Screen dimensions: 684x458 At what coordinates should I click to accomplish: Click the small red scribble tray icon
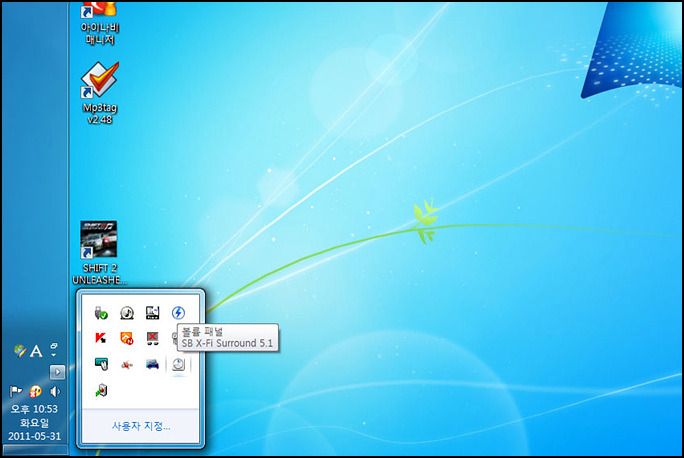[x=127, y=364]
